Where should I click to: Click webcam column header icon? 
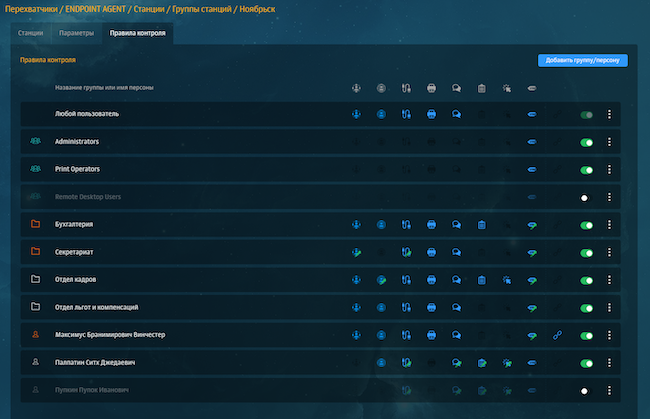pos(381,88)
